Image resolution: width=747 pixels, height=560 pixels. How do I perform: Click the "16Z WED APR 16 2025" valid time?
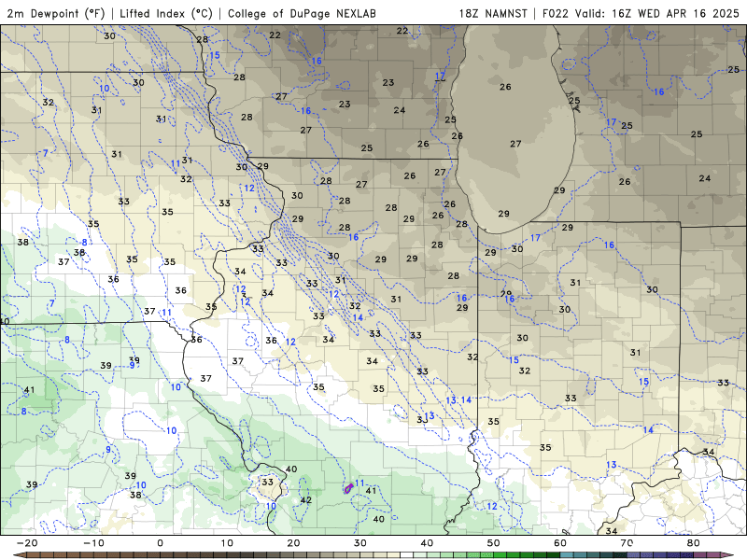click(675, 13)
